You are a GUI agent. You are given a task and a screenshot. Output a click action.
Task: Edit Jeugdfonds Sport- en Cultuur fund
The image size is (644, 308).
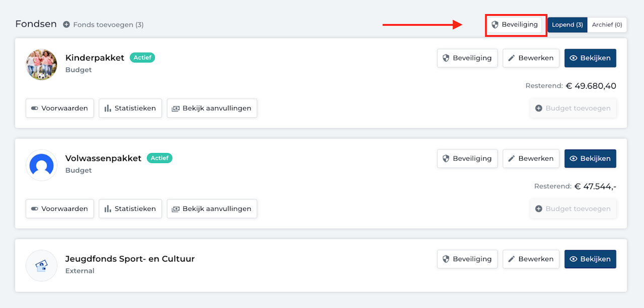pyautogui.click(x=531, y=259)
